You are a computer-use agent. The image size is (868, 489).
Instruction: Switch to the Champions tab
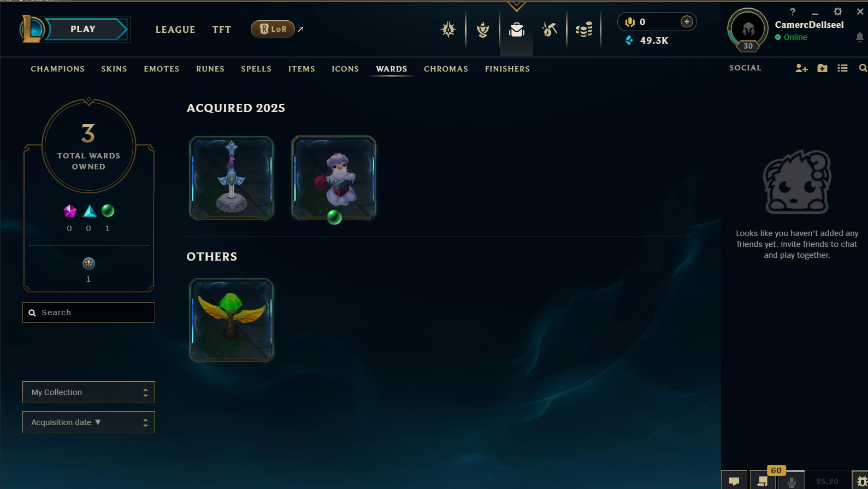pos(57,69)
